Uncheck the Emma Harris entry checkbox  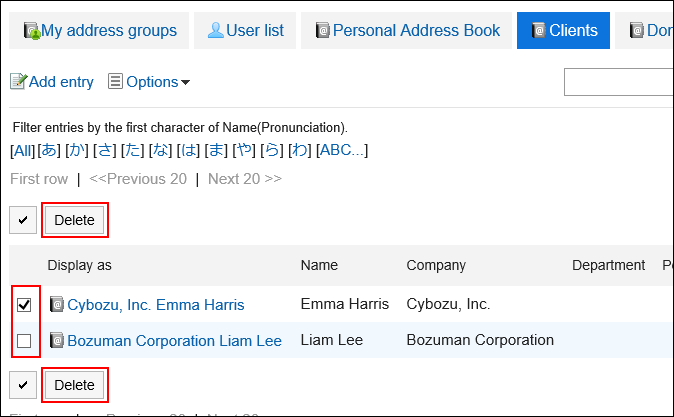[x=24, y=304]
